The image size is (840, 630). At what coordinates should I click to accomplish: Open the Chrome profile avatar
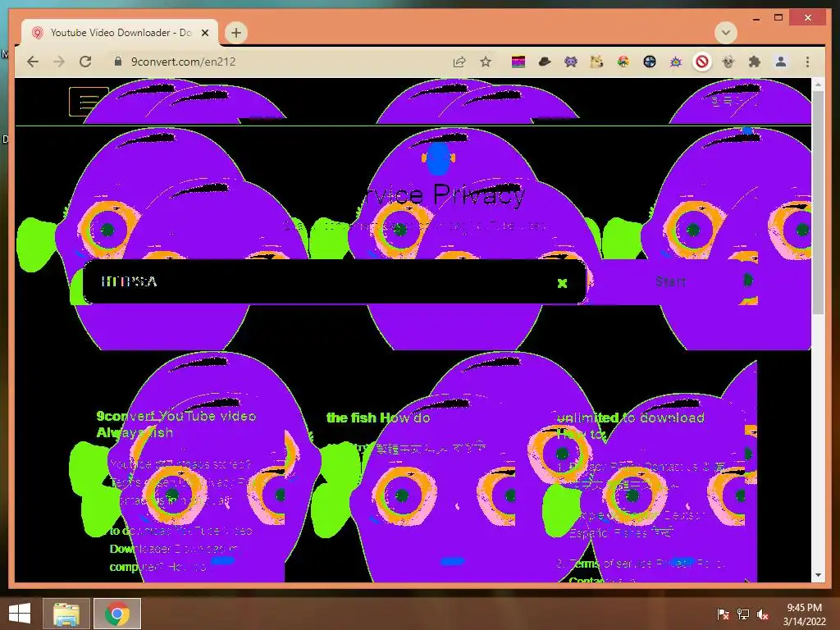(x=781, y=62)
